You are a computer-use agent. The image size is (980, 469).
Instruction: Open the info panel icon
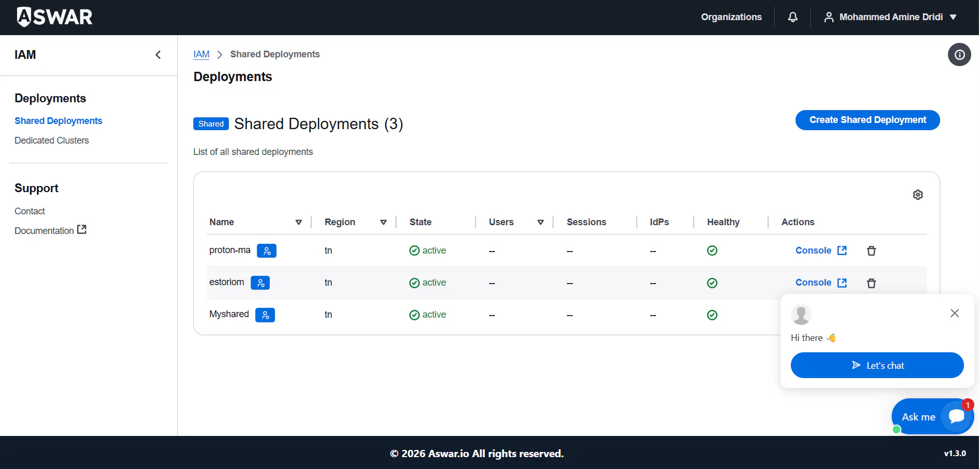tap(959, 55)
